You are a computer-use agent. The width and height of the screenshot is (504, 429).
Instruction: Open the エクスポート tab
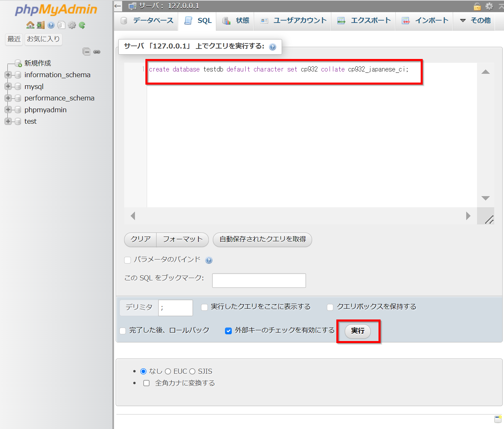364,21
